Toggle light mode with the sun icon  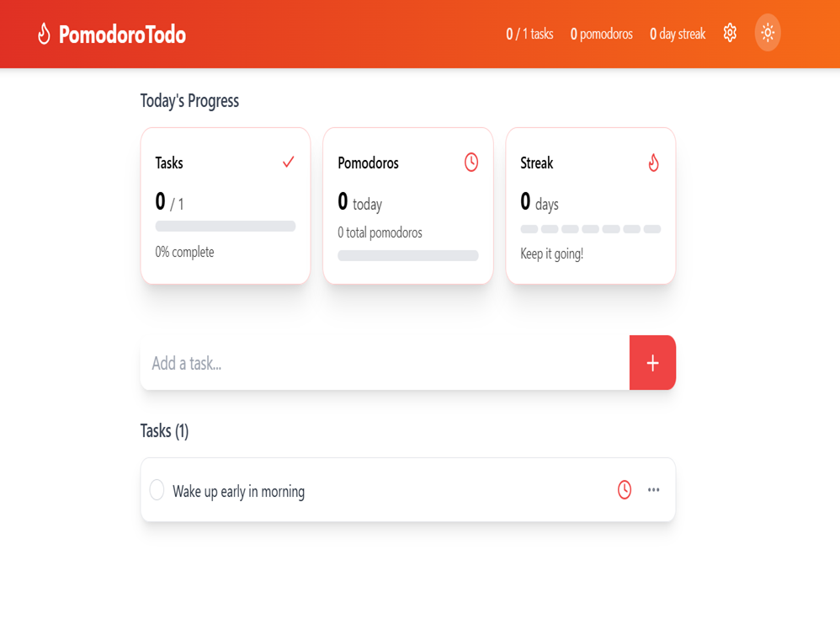click(768, 33)
